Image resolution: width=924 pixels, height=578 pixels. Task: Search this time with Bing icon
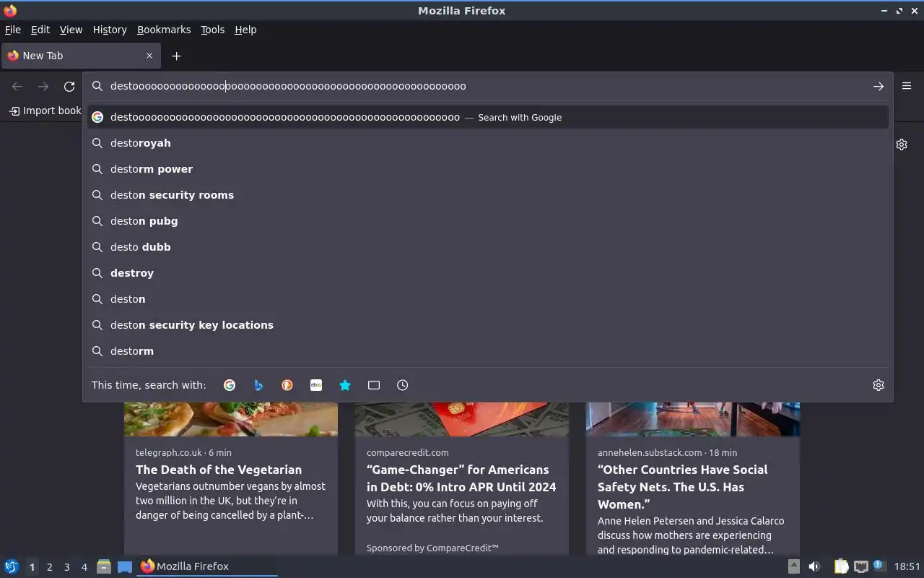click(258, 385)
